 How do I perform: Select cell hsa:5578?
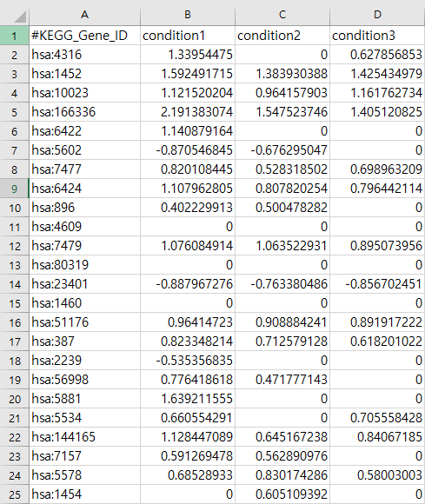click(84, 475)
